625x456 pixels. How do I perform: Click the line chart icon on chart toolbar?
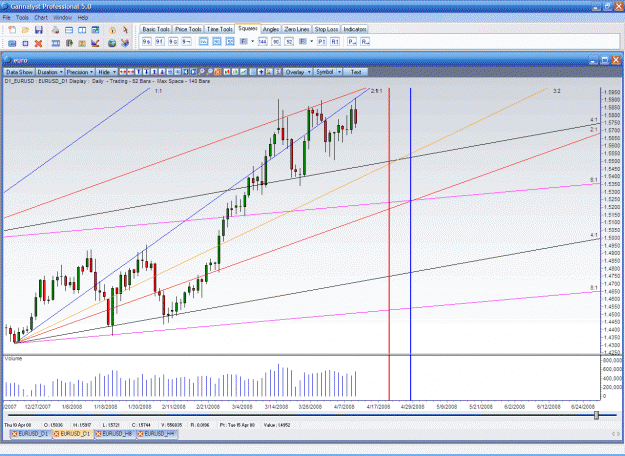pos(243,72)
